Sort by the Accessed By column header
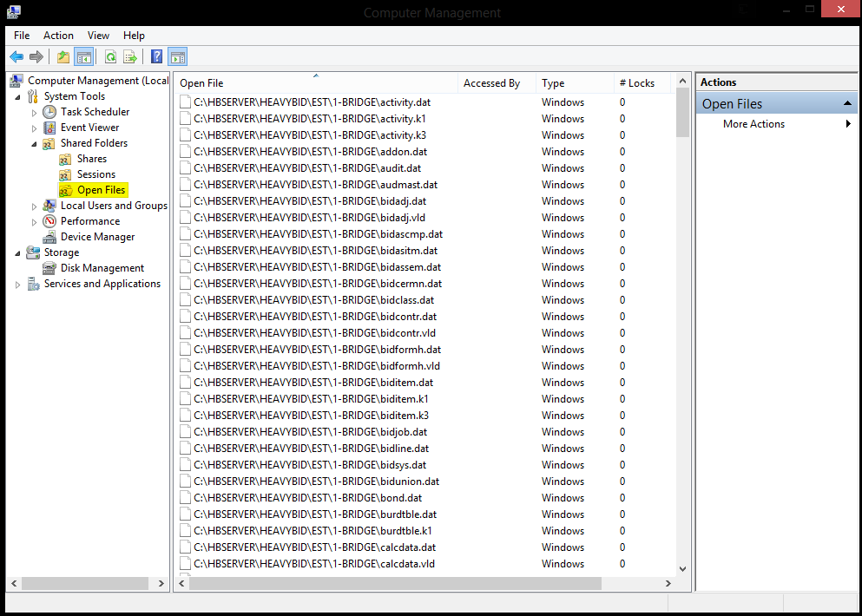Image resolution: width=862 pixels, height=616 pixels. (492, 83)
